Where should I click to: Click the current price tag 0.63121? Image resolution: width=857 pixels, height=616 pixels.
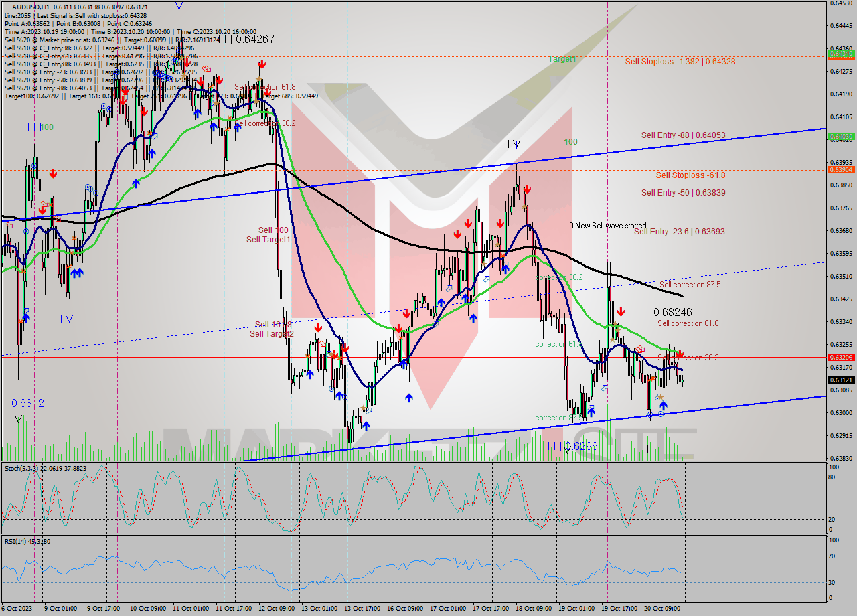click(x=842, y=380)
